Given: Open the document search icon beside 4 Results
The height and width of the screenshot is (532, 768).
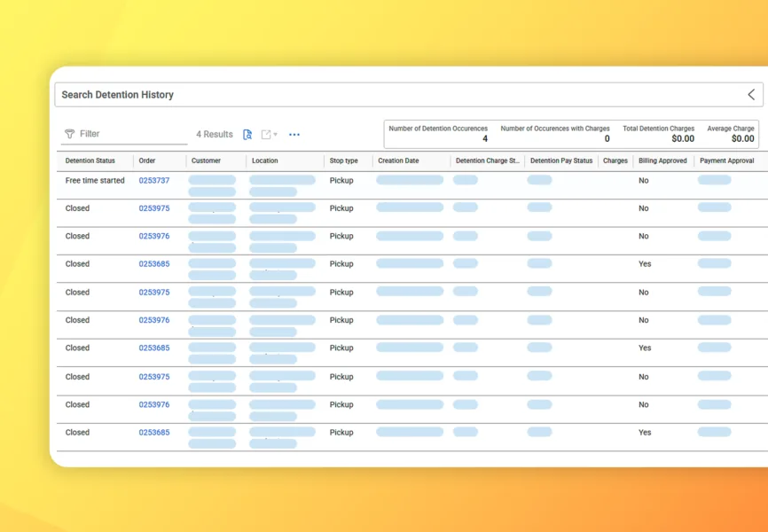Looking at the screenshot, I should (x=247, y=134).
